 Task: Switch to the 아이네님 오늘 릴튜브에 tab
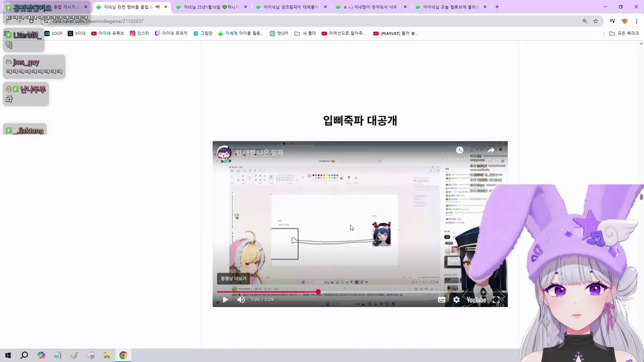(451, 7)
